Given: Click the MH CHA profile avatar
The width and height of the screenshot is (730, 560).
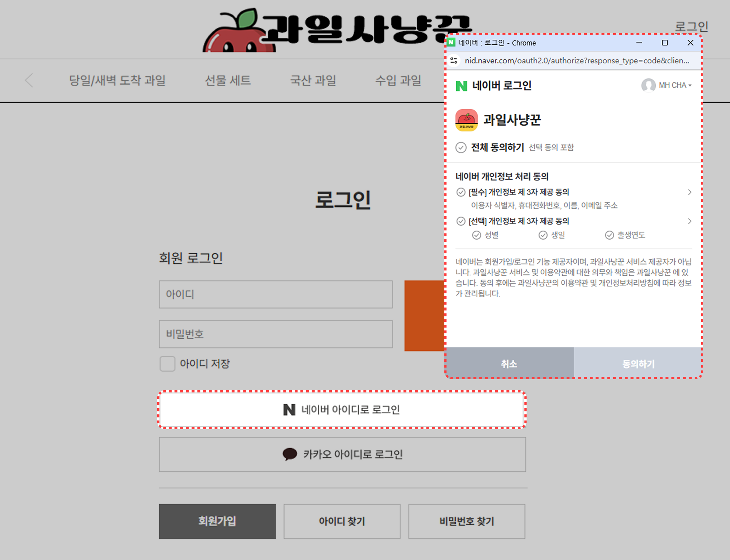Looking at the screenshot, I should click(x=648, y=85).
